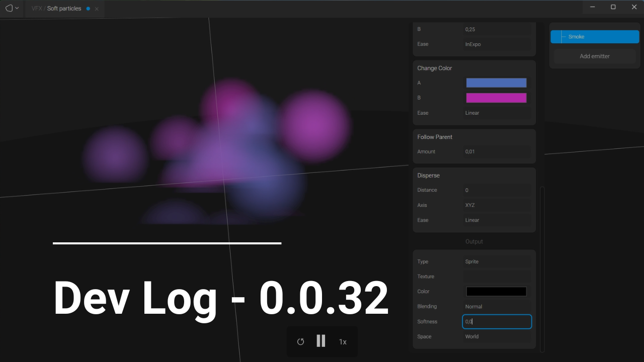Close the Soft particles tab
The width and height of the screenshot is (644, 362).
click(x=97, y=9)
